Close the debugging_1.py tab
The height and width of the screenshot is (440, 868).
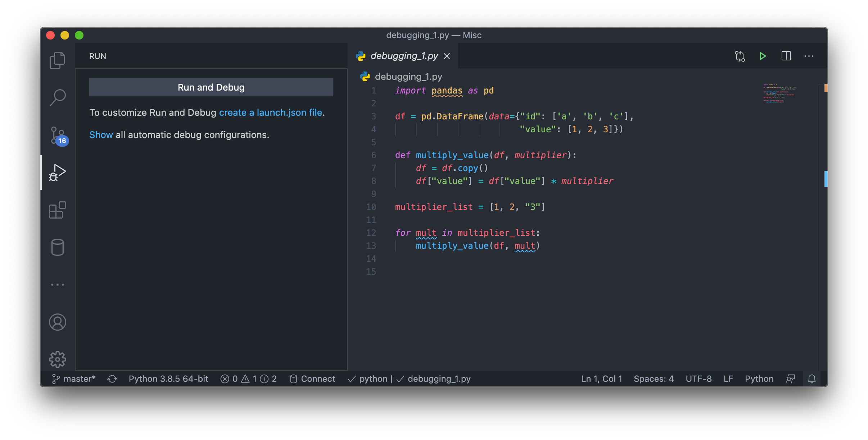[x=447, y=56]
